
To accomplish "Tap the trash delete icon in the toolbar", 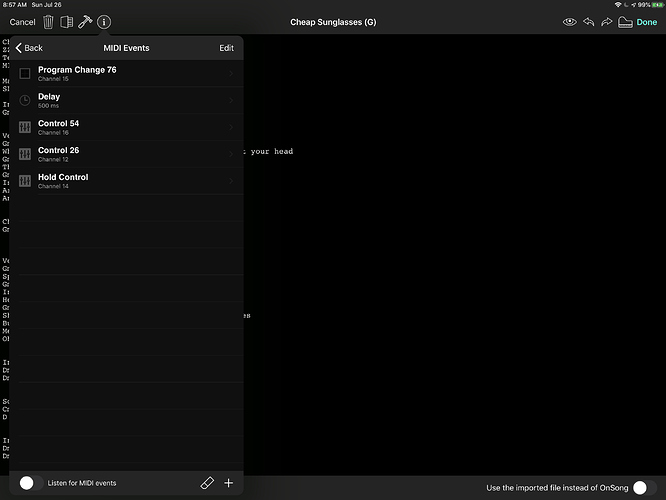I will point(48,22).
